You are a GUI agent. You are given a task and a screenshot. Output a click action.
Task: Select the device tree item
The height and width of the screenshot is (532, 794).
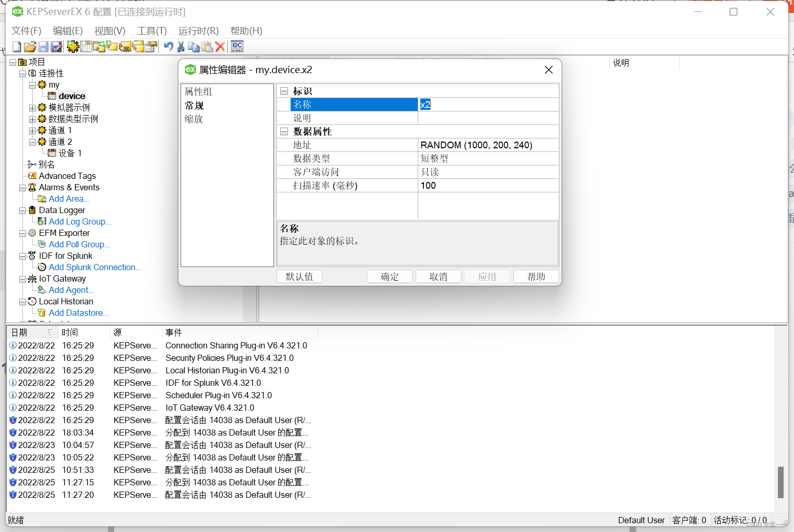click(x=72, y=96)
